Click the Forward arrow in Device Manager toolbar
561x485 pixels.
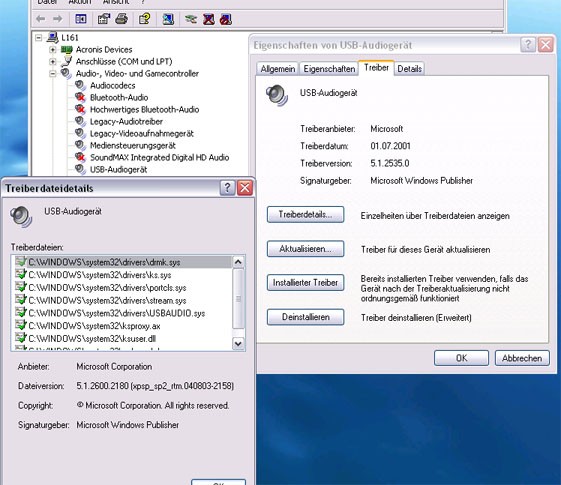(57, 19)
